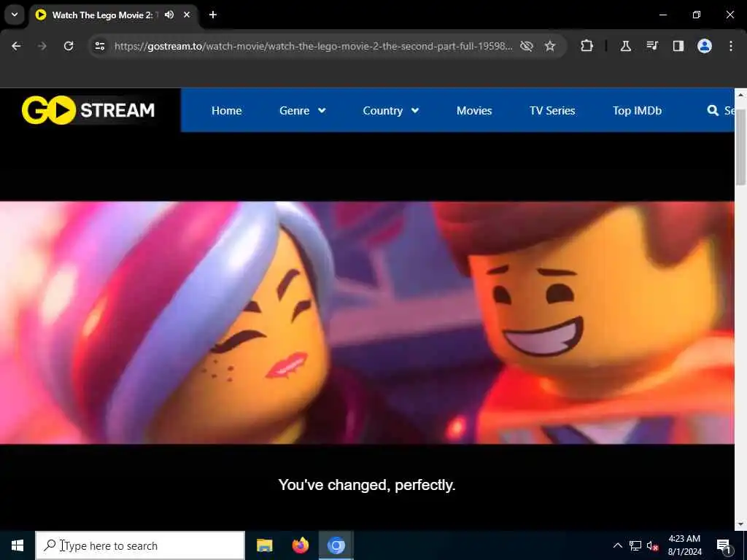
Task: Open a new browser tab
Action: (213, 15)
